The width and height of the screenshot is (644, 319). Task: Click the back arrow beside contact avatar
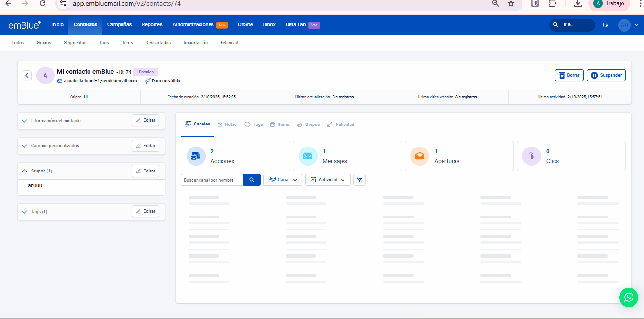27,75
